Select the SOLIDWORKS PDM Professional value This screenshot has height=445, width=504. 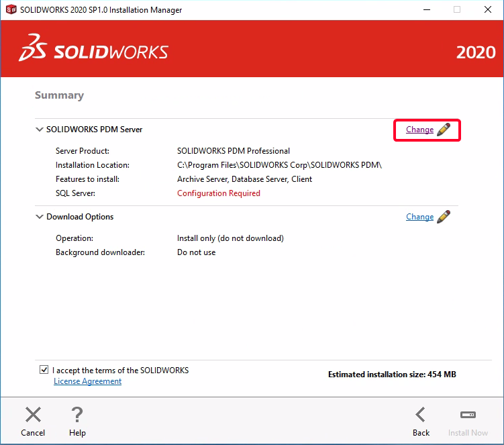pos(234,151)
